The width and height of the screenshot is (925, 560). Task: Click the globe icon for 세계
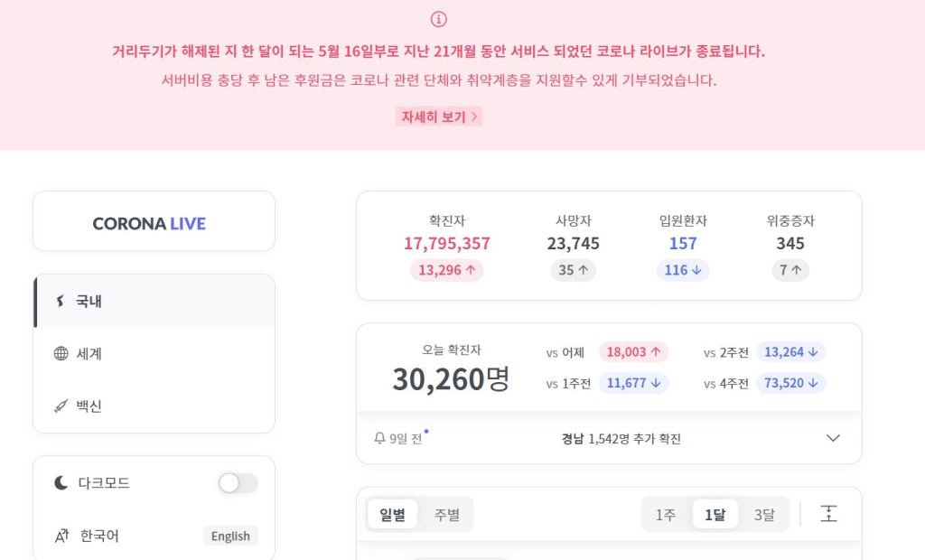[x=61, y=353]
